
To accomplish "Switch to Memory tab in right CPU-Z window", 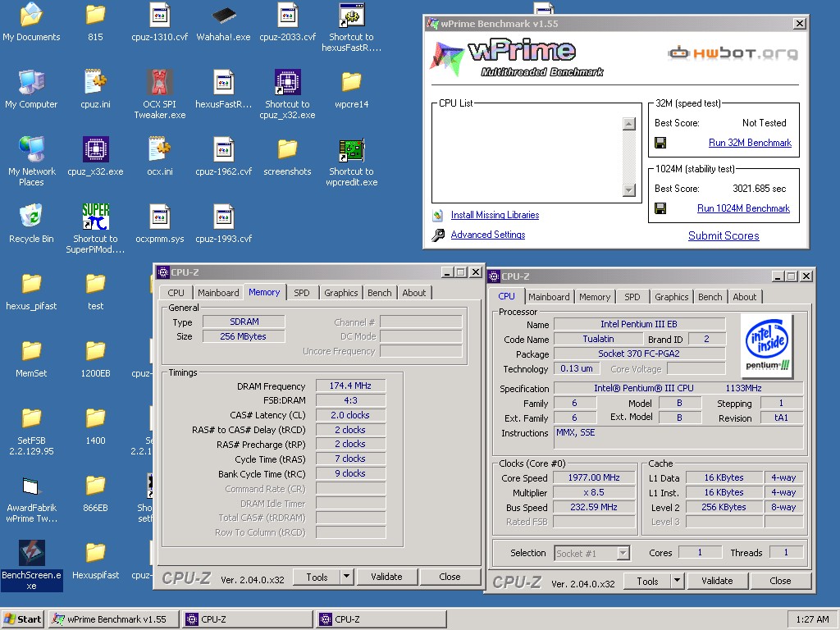I will point(595,297).
